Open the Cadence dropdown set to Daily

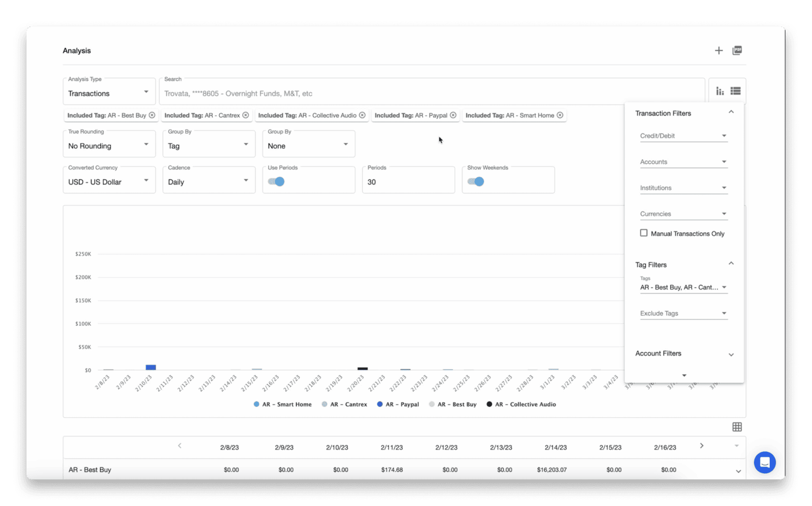208,182
